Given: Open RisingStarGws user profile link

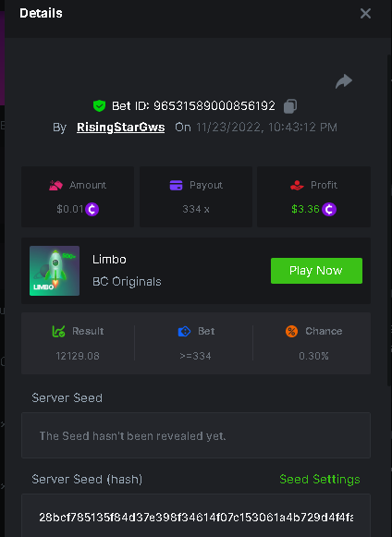Looking at the screenshot, I should [x=120, y=128].
